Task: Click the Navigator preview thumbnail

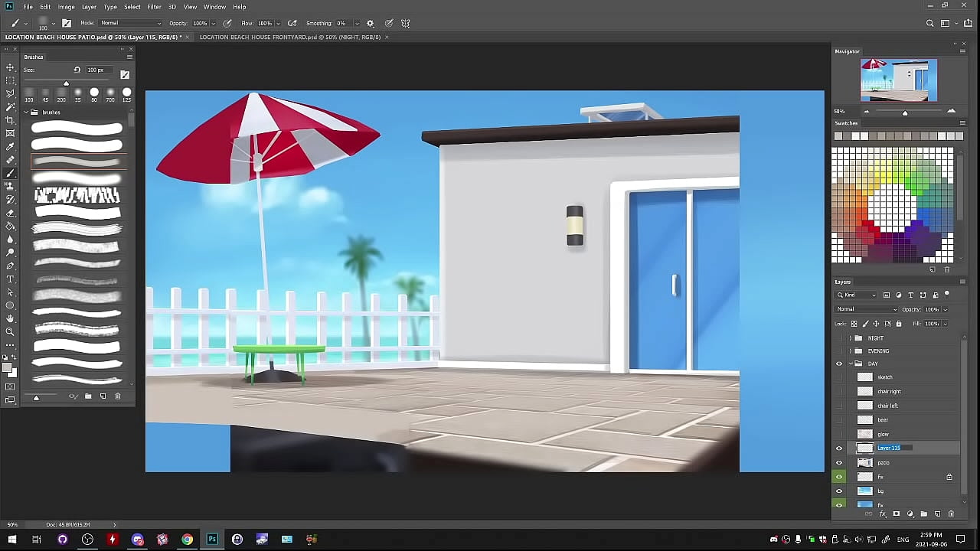Action: tap(898, 80)
